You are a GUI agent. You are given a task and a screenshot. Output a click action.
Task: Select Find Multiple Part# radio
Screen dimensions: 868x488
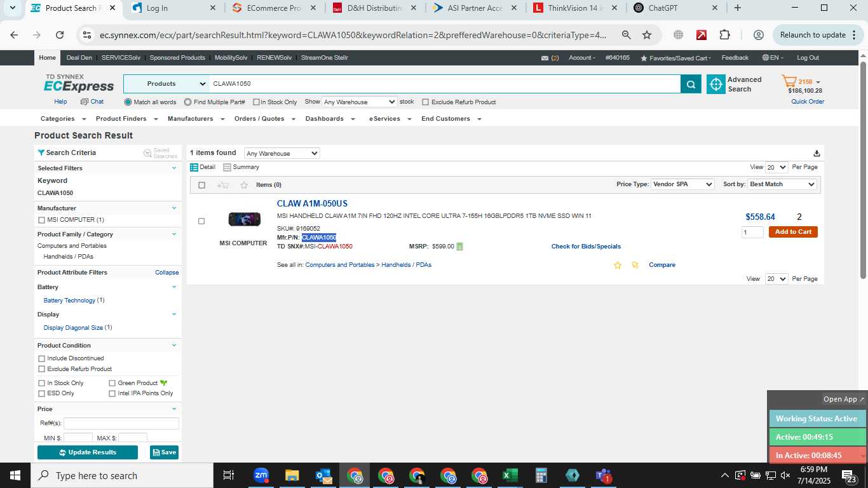[188, 102]
